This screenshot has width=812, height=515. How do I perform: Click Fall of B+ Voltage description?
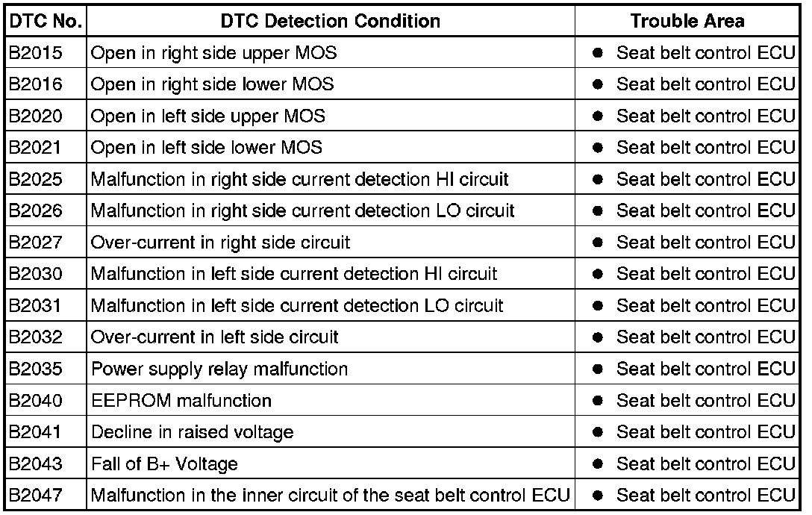click(x=165, y=464)
